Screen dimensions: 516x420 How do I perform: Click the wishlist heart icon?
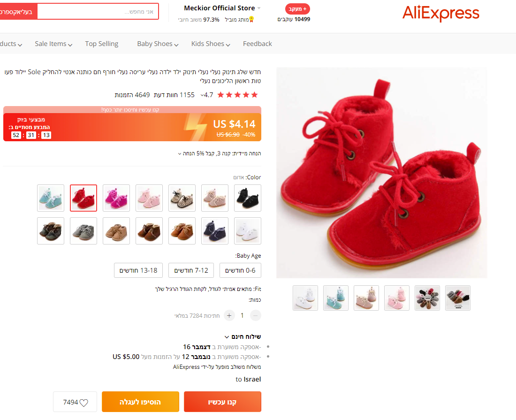click(x=84, y=403)
